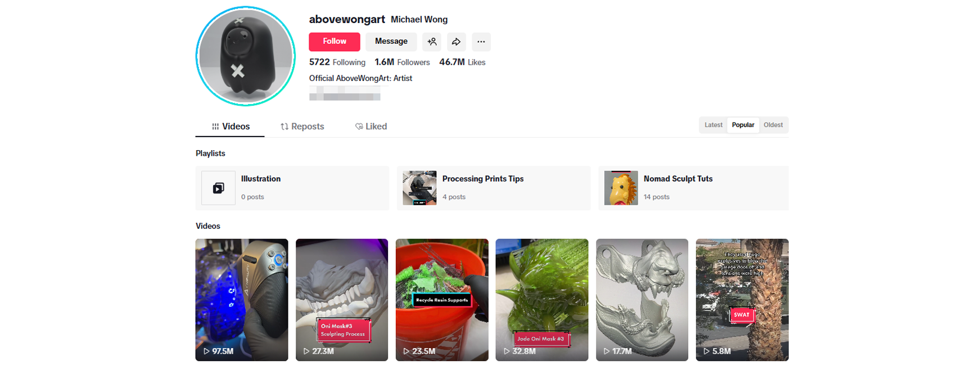
Task: Switch to the Liked tab
Action: 371,127
